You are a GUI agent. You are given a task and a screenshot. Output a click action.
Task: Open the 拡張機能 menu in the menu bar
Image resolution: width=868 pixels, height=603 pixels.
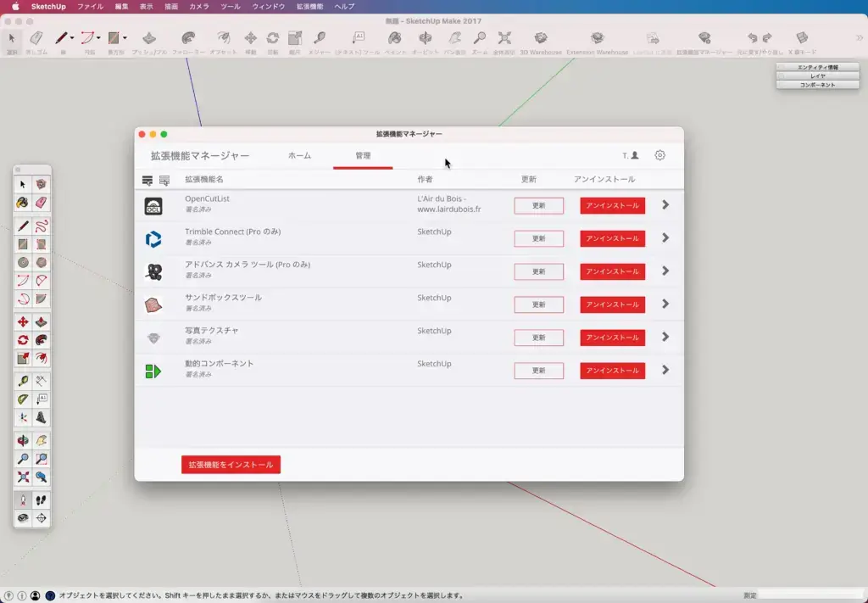[x=310, y=7]
